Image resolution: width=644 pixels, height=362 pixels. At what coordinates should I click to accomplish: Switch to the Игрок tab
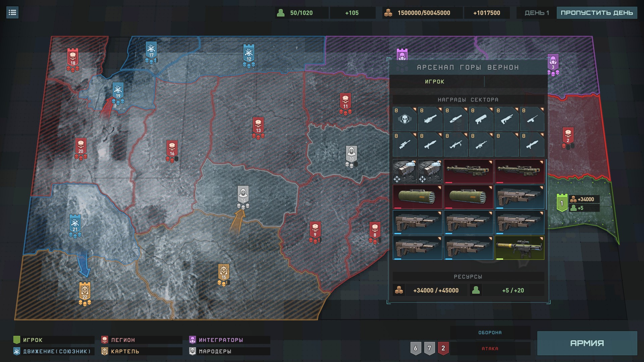point(435,81)
